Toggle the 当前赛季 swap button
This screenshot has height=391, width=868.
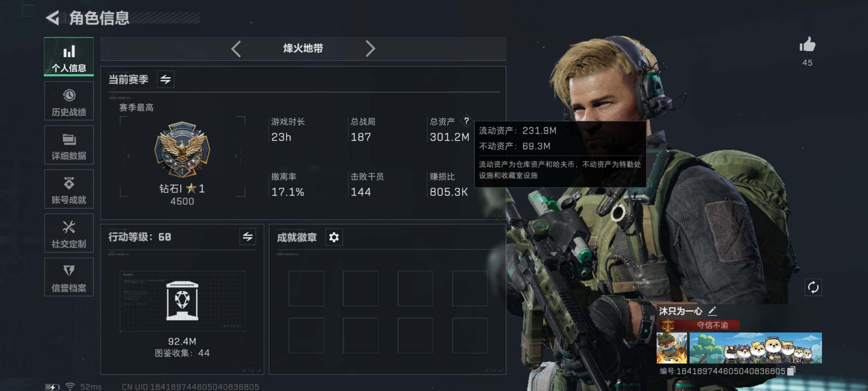coord(166,79)
